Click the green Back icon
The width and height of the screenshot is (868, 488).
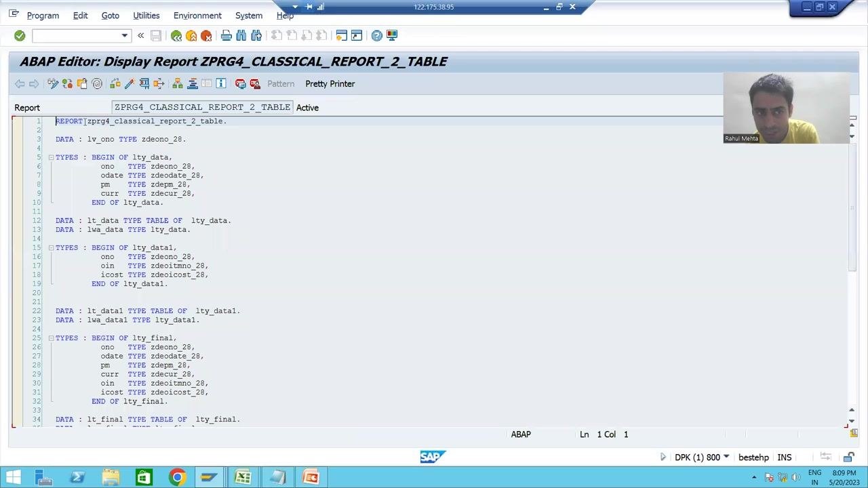(176, 35)
